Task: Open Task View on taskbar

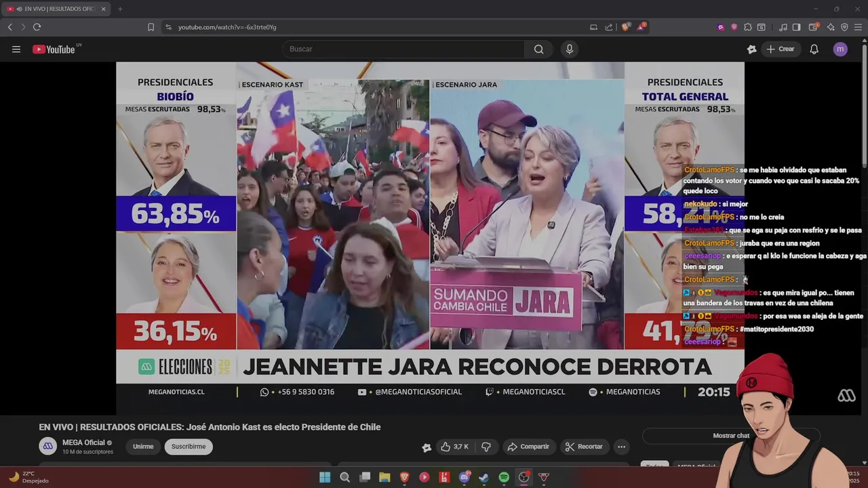Action: click(x=365, y=477)
